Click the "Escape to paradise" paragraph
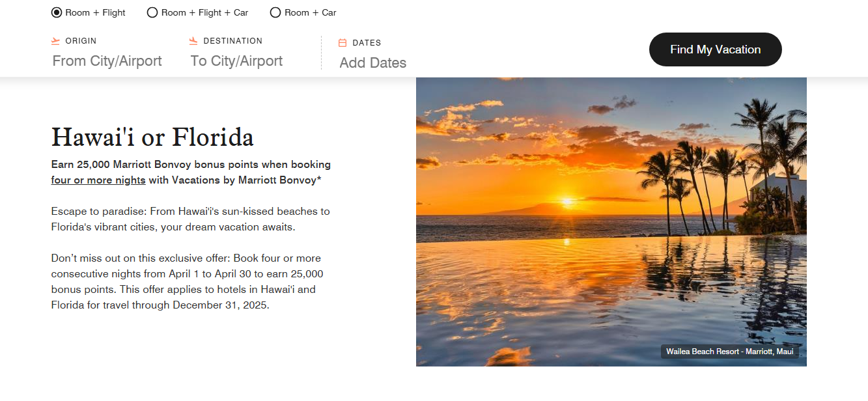The width and height of the screenshot is (868, 401). (x=191, y=219)
